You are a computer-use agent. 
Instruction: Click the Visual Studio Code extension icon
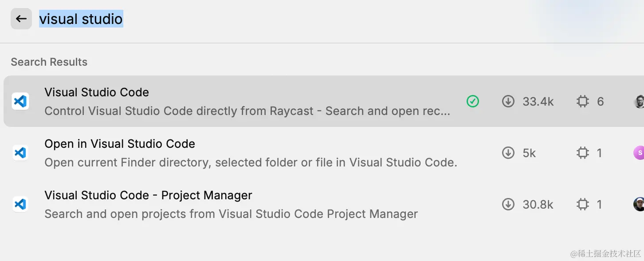coord(20,102)
